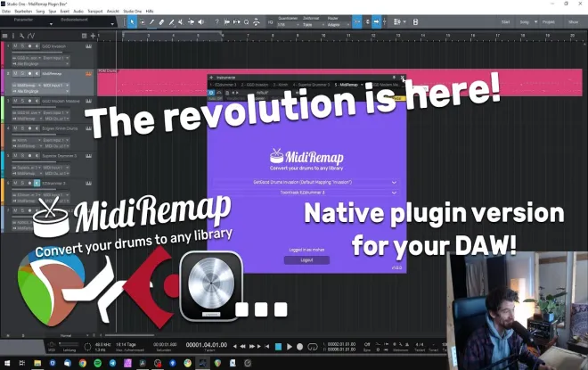Select the Mute tool
Viewport: 588px width, 370px height.
[181, 22]
